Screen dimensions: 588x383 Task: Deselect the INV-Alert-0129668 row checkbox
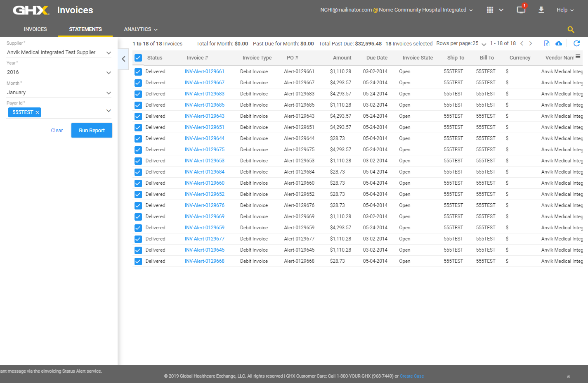[x=138, y=261]
